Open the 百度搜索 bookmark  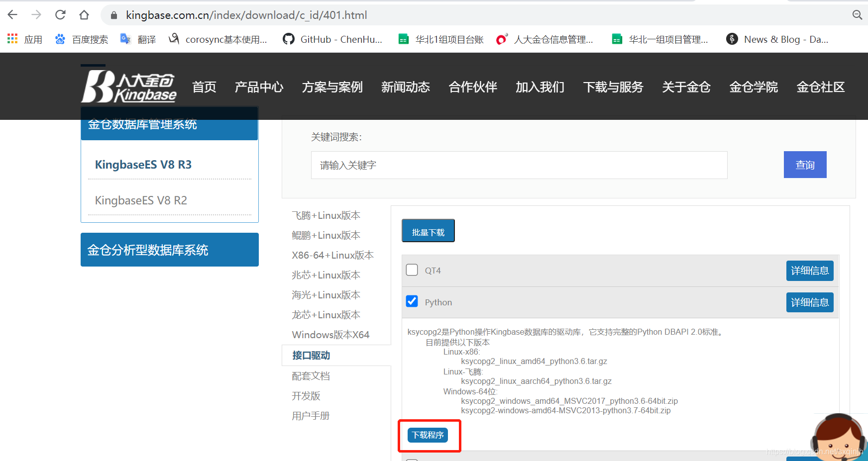pyautogui.click(x=81, y=39)
